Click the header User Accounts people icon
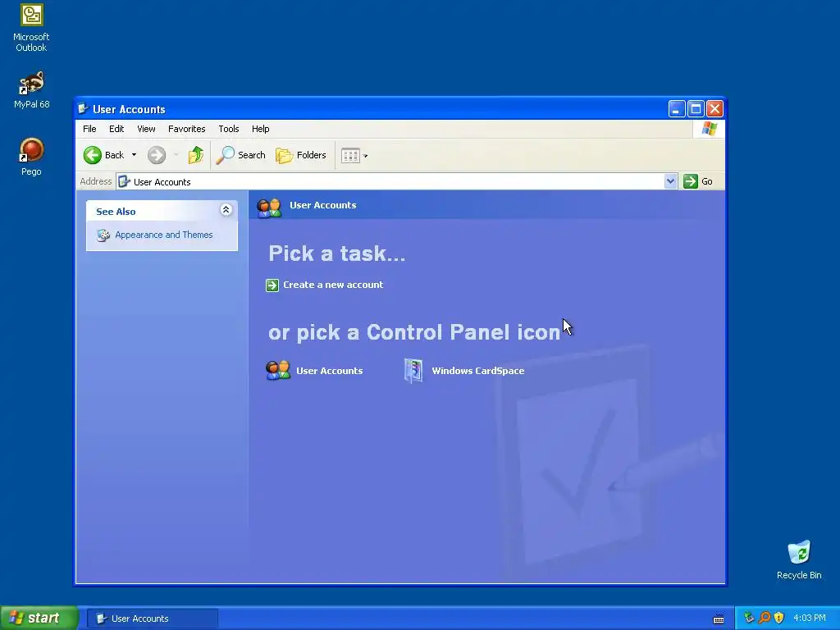The image size is (840, 630). 269,208
